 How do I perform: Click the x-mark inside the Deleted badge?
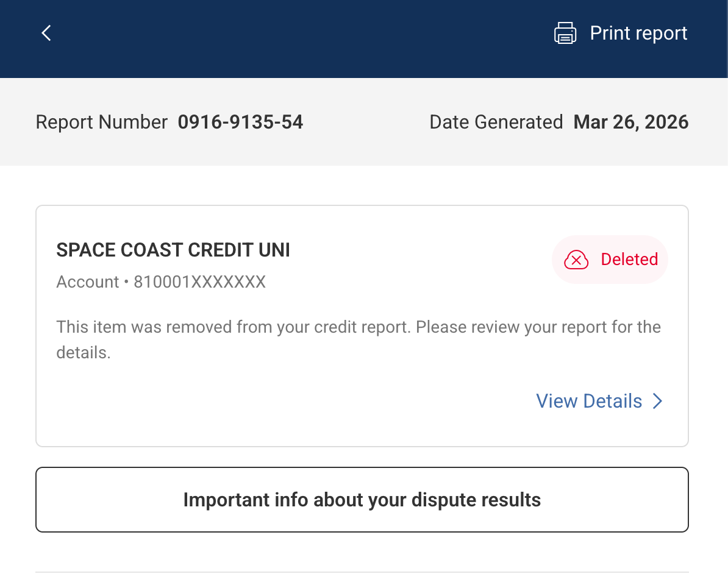[x=576, y=260]
